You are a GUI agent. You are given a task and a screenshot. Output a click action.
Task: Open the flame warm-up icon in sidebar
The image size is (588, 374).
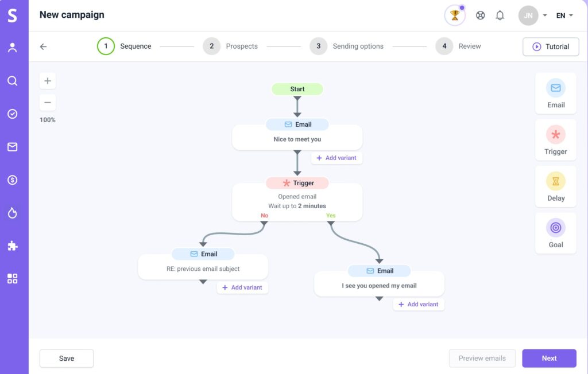13,213
